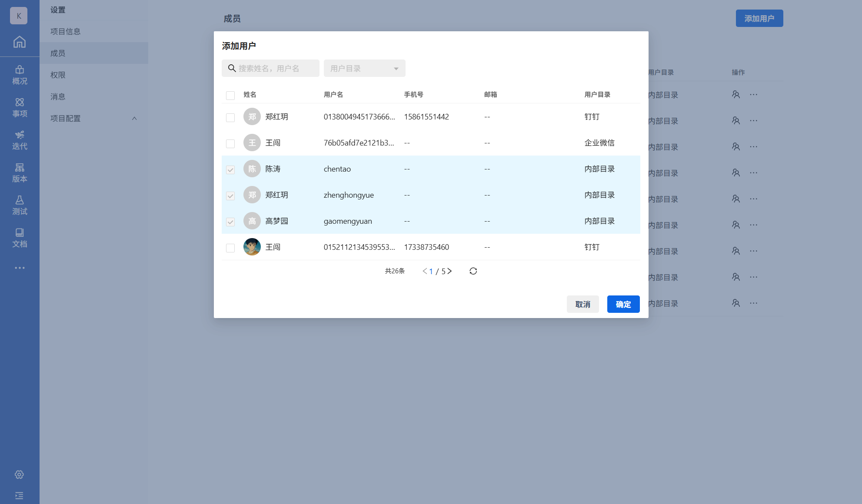The width and height of the screenshot is (862, 504).
Task: Open the 测试 testing section icon
Action: click(x=20, y=205)
